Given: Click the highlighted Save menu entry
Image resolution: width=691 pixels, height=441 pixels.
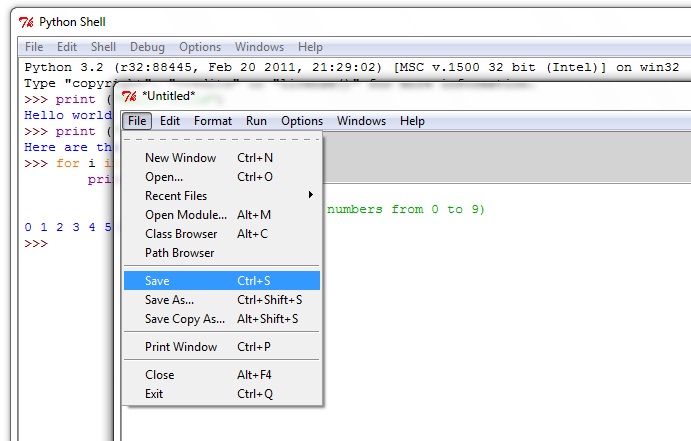Looking at the screenshot, I should point(222,281).
